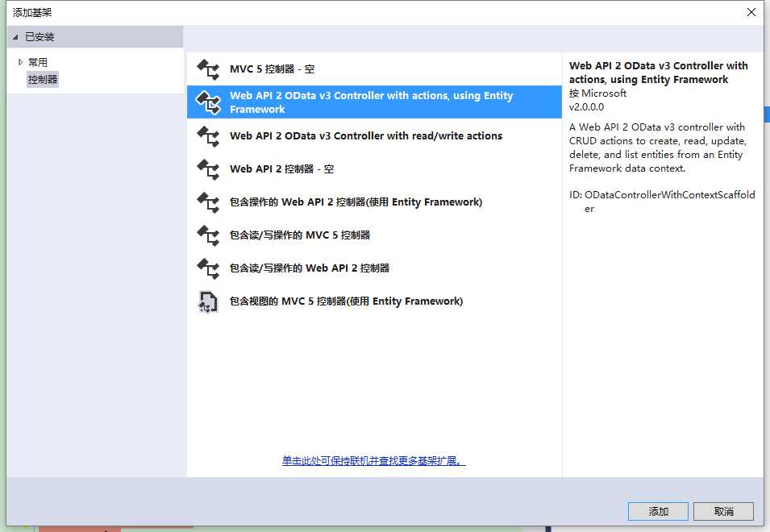The image size is (770, 532).
Task: Click the icon beside 包含读/写操作的 Web API 2 控制器
Action: tap(208, 268)
